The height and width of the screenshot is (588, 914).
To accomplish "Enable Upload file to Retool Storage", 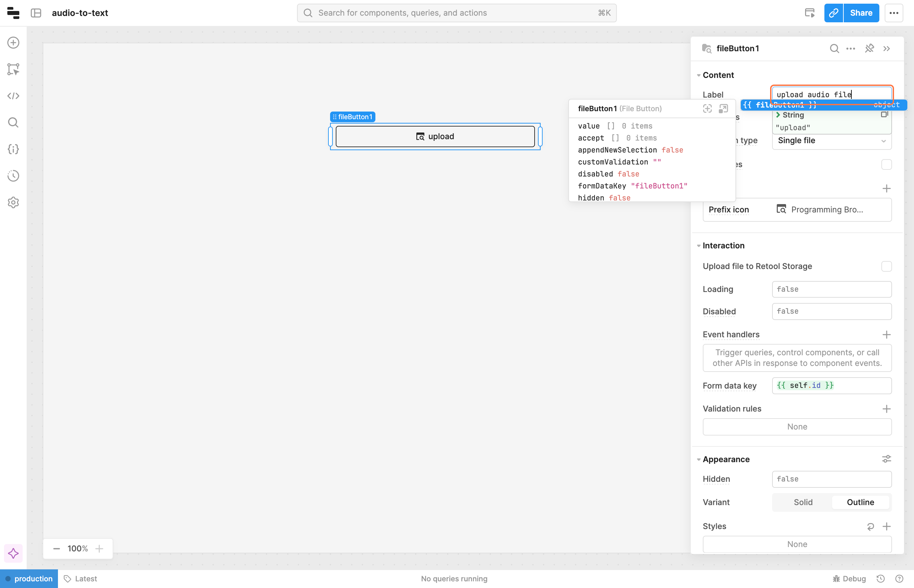I will [886, 266].
